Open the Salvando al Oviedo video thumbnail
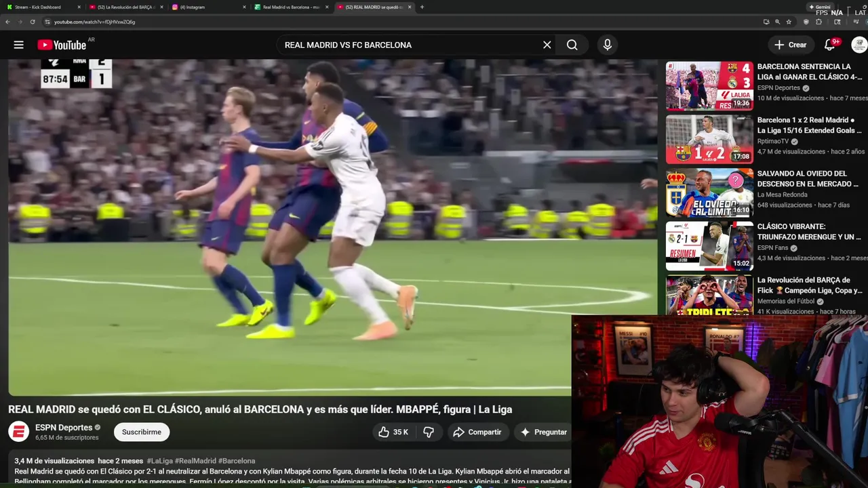868x488 pixels. (709, 192)
